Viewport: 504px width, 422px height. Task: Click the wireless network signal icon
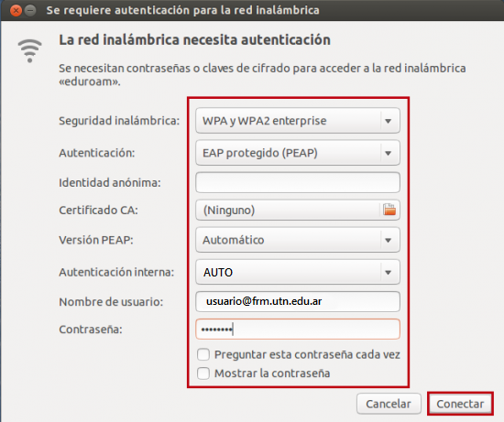tap(30, 50)
